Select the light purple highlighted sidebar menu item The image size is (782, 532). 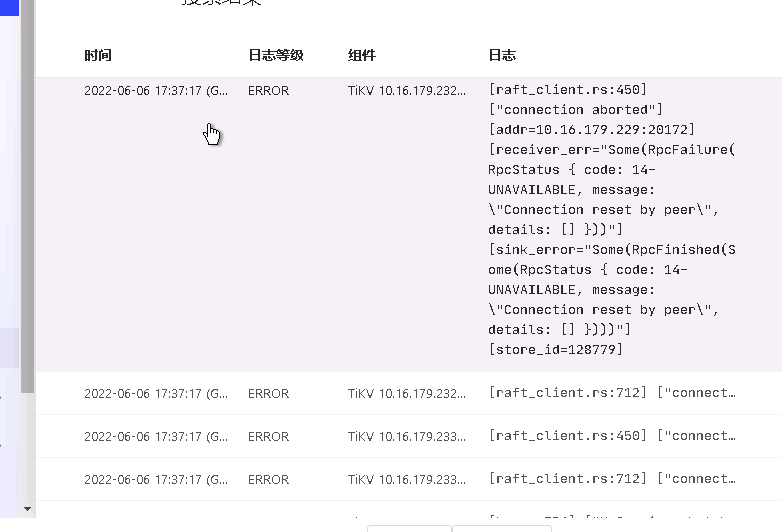9,348
